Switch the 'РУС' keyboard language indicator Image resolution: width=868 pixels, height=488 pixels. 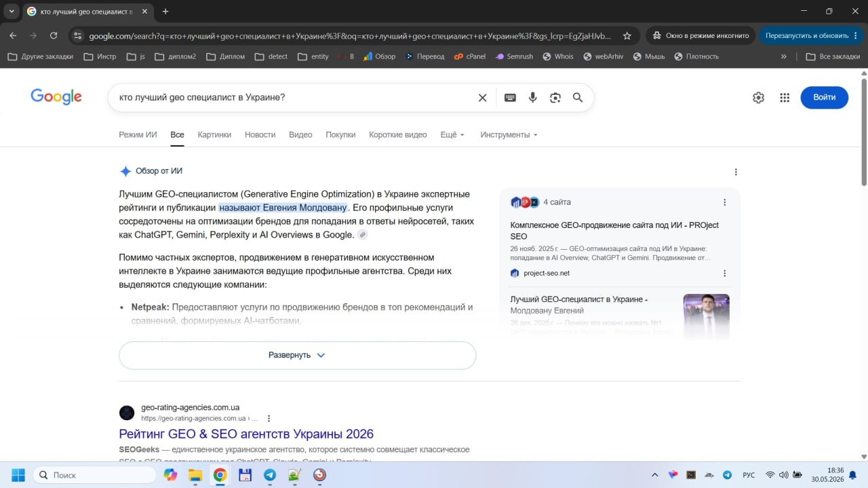coord(749,475)
